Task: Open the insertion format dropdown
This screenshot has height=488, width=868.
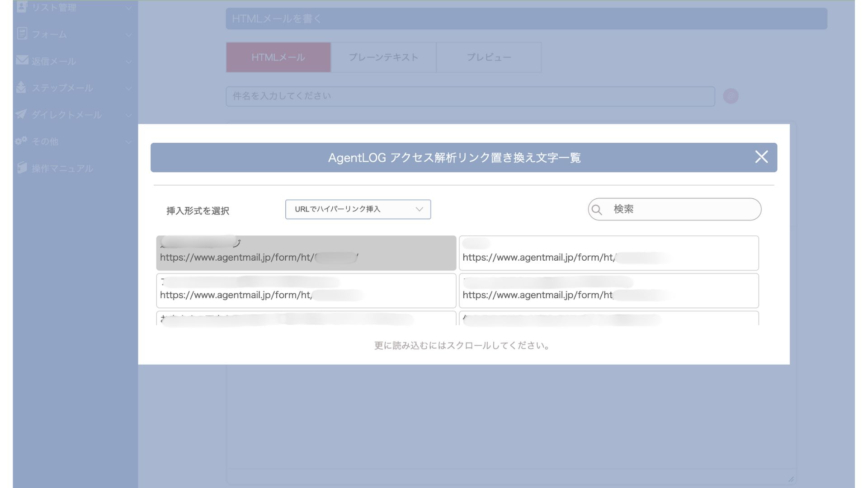Action: point(358,209)
